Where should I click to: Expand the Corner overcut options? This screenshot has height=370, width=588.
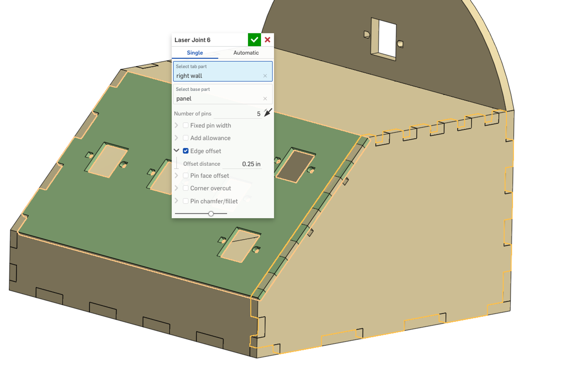pos(177,188)
